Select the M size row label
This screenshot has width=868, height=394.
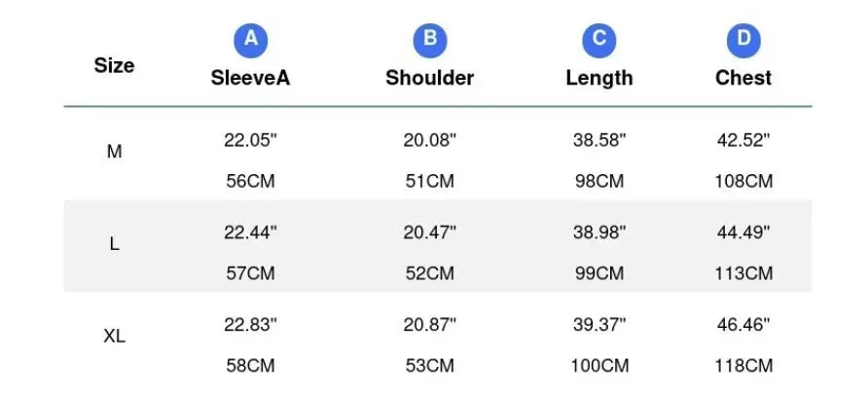click(114, 152)
